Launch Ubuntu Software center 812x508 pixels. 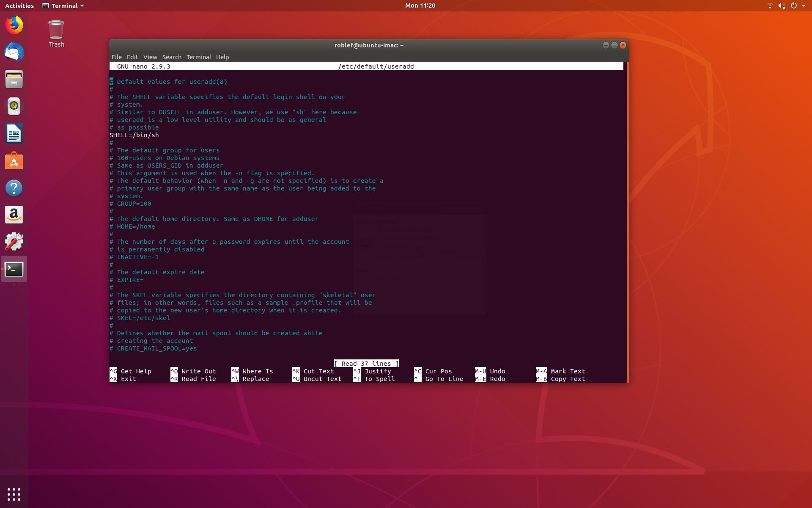pyautogui.click(x=14, y=161)
